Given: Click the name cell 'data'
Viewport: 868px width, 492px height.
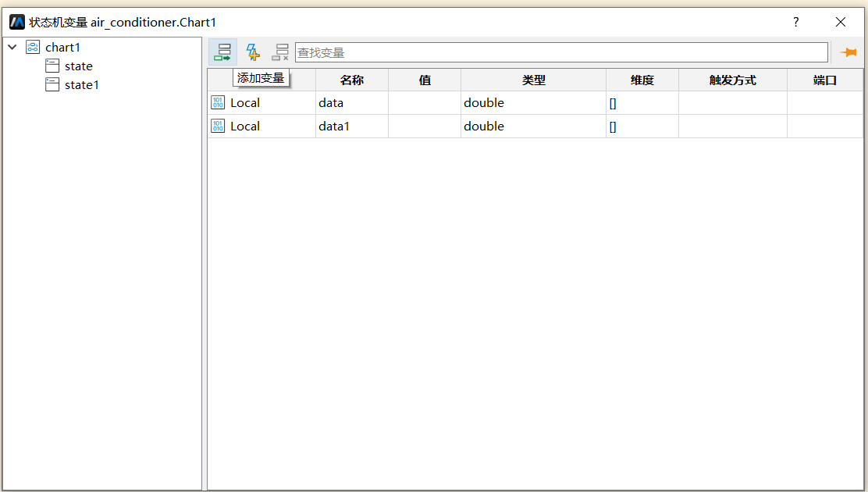Looking at the screenshot, I should 352,103.
